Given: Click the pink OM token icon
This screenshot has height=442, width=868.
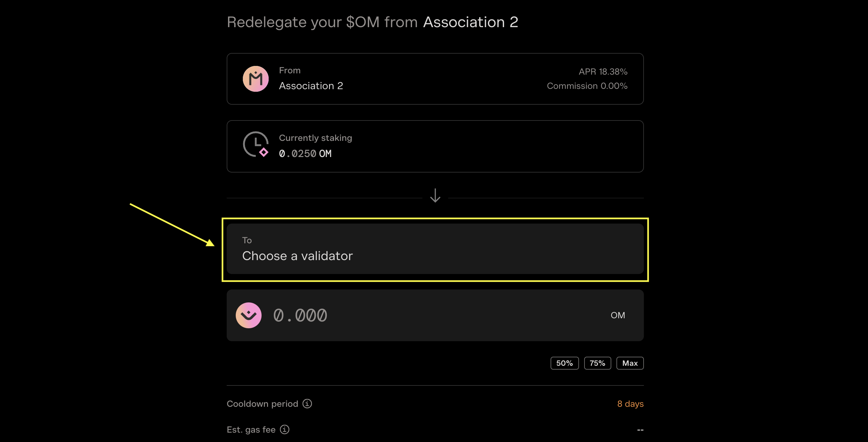Looking at the screenshot, I should pos(249,315).
